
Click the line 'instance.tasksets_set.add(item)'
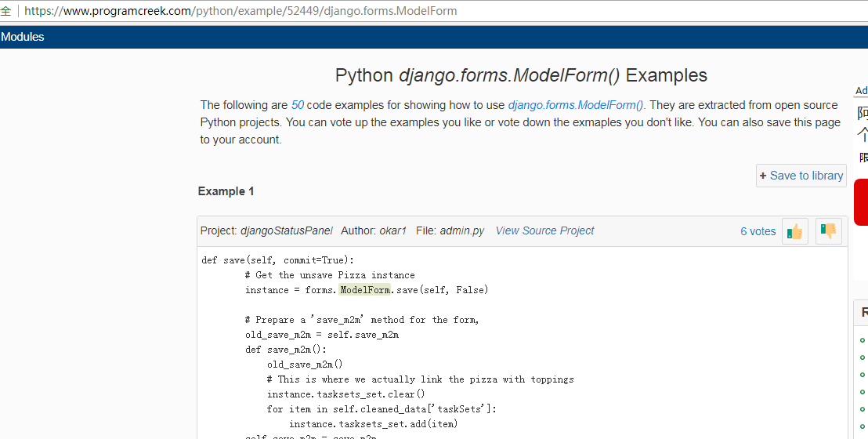[373, 424]
